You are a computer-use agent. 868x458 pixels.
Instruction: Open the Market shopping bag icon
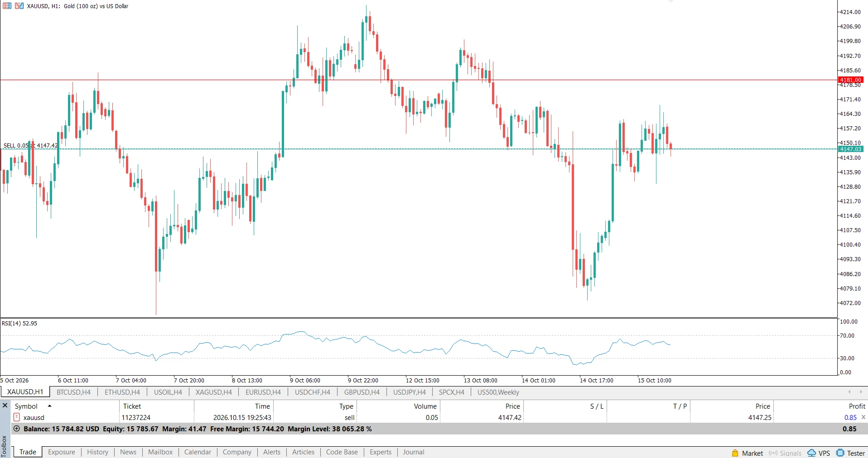click(735, 453)
